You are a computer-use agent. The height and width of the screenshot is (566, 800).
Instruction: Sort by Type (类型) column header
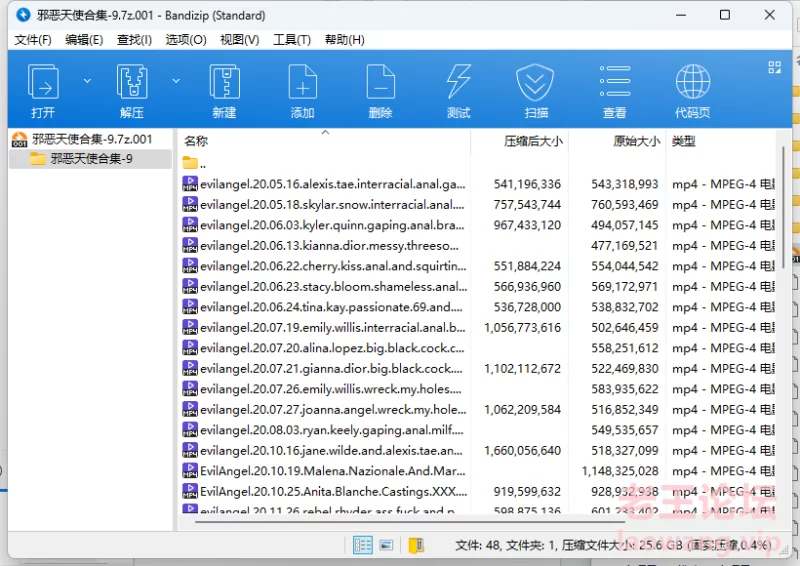[720, 141]
